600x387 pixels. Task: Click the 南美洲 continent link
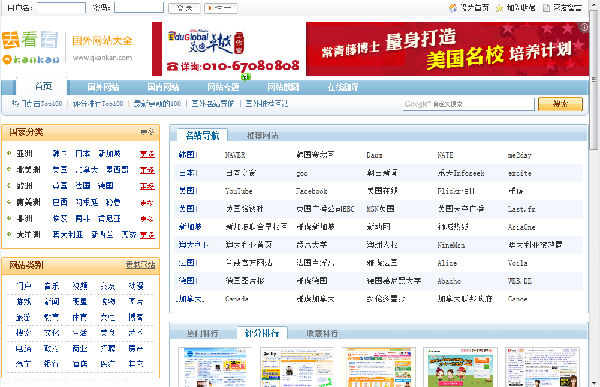click(x=28, y=202)
